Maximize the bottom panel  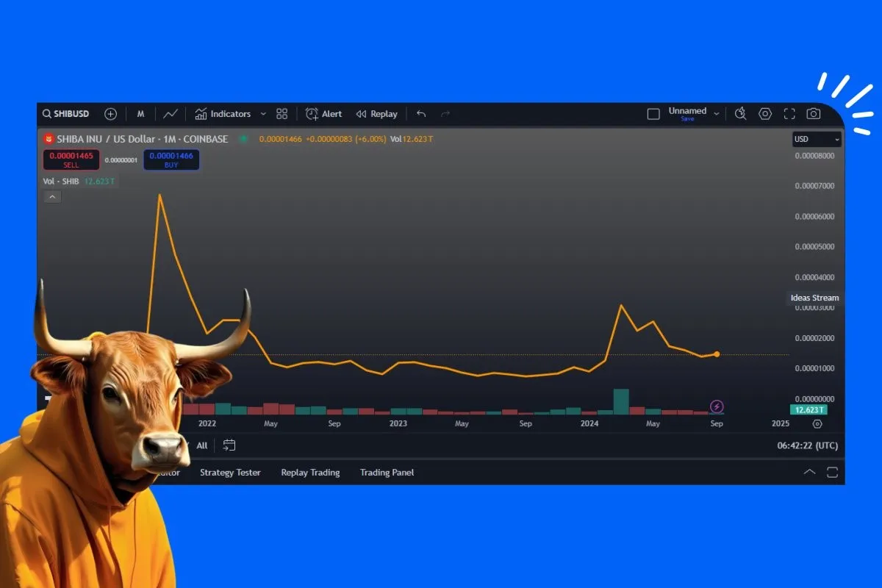coord(832,472)
